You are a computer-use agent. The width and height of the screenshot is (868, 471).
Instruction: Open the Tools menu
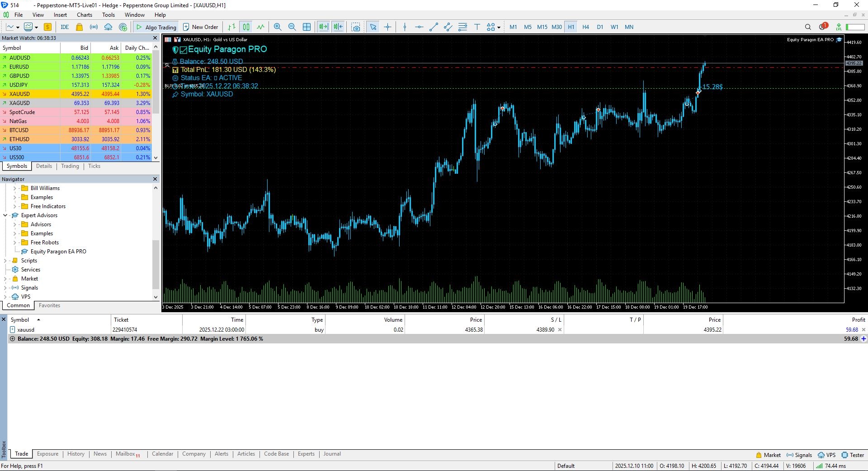(108, 15)
